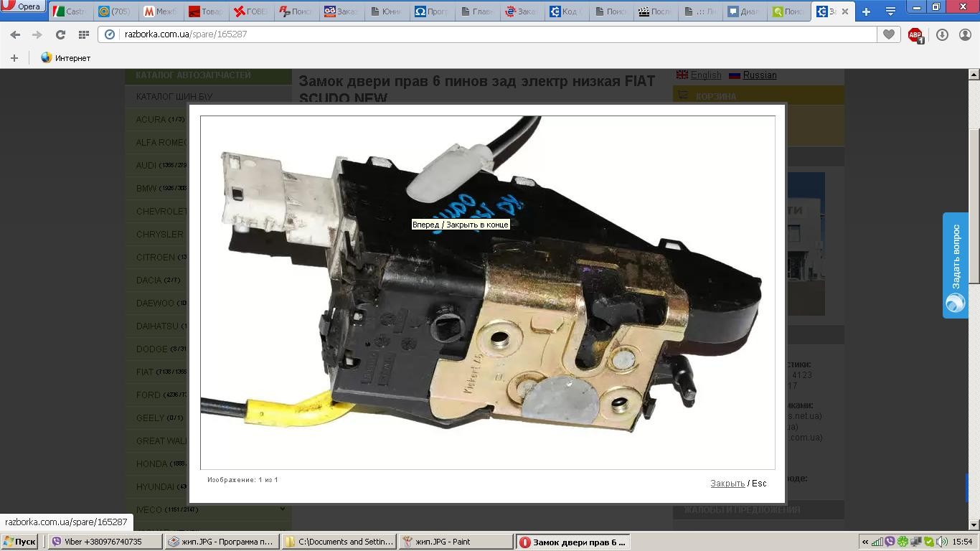This screenshot has width=980, height=551.
Task: Switch language with the Russian link
Action: (759, 75)
